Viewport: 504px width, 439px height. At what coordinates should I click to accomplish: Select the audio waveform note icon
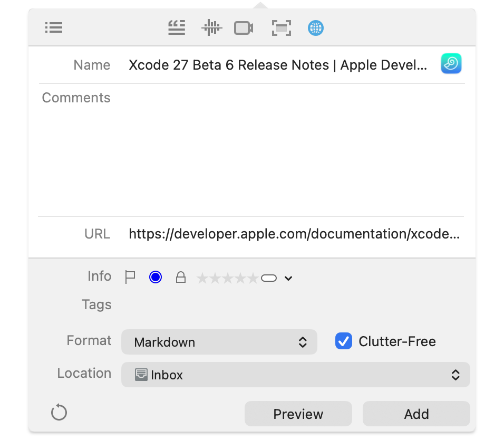click(211, 27)
